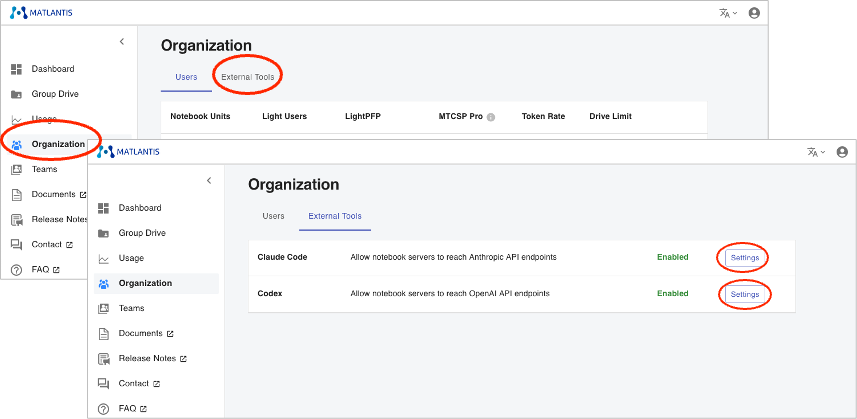The height and width of the screenshot is (419, 857).
Task: Open Group Drive label in the front window
Action: 142,233
